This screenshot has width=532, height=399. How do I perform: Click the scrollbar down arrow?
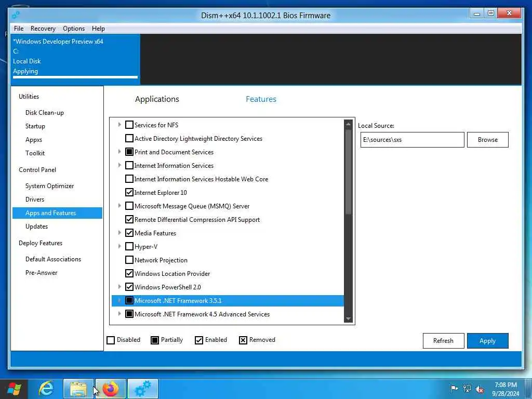(x=348, y=318)
